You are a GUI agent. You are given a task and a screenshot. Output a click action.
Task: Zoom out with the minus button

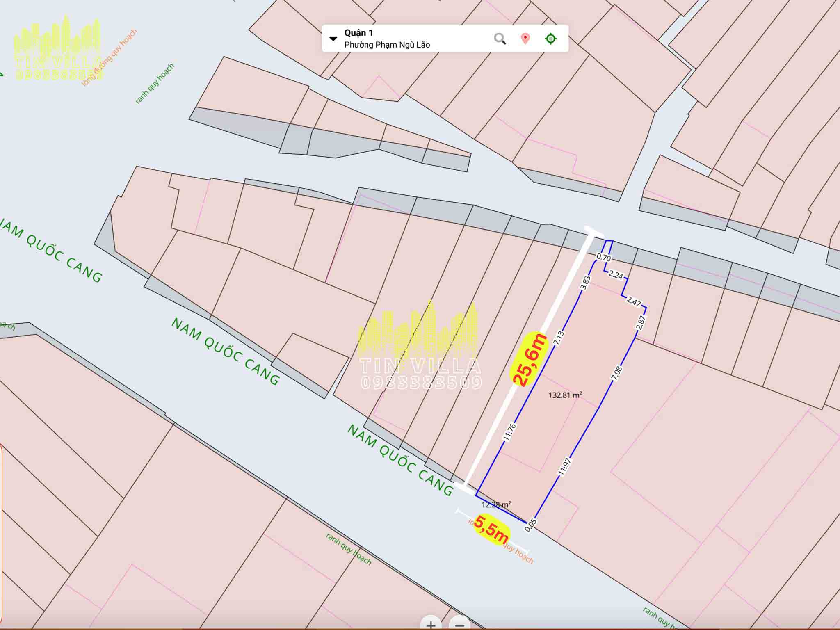[x=459, y=624]
